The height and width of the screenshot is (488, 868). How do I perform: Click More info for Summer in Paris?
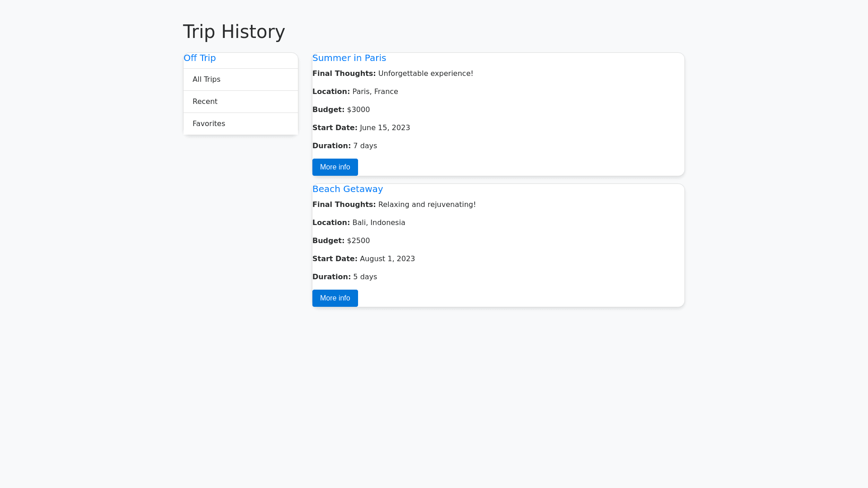click(x=335, y=167)
